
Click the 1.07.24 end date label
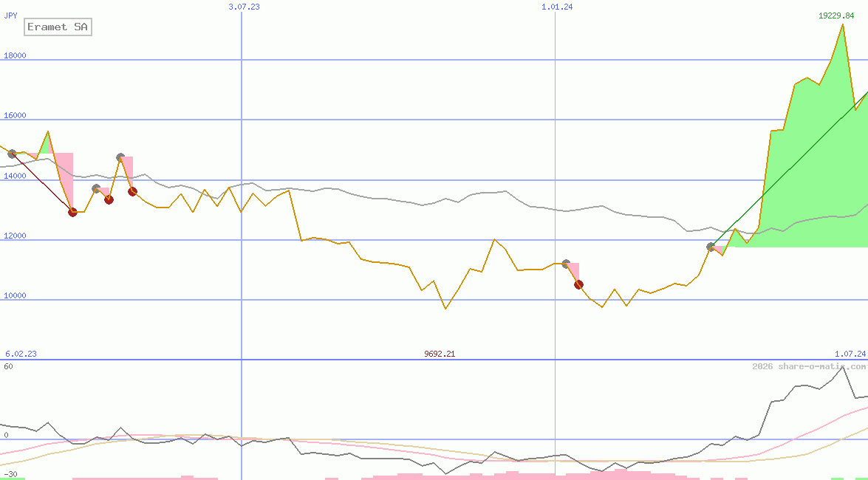(x=850, y=354)
